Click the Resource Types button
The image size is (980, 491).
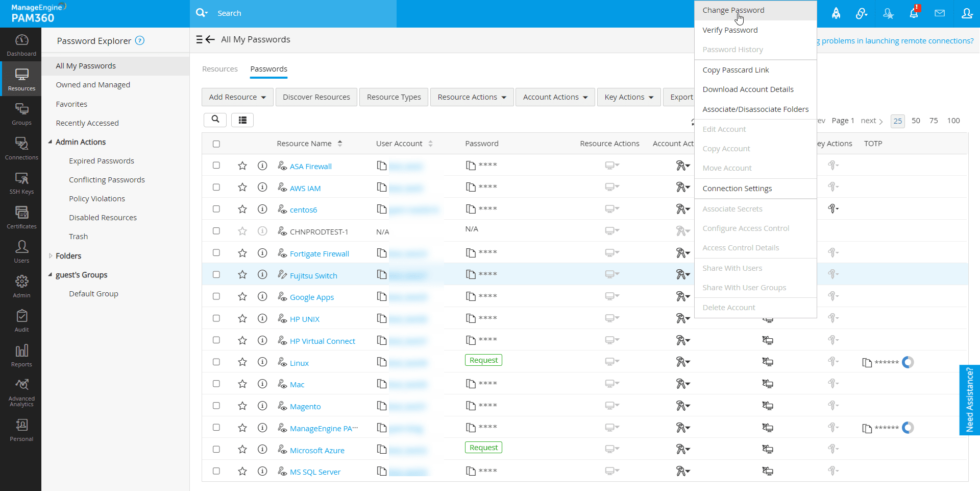[x=394, y=97]
